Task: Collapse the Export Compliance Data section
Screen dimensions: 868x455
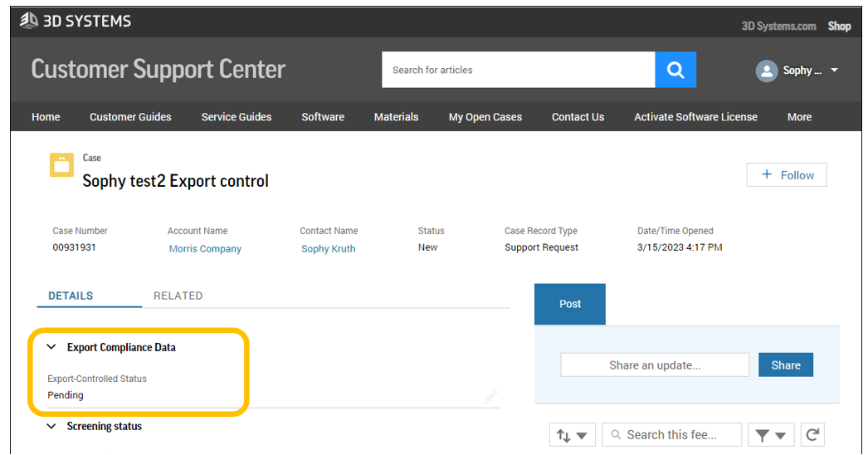Action: pyautogui.click(x=51, y=348)
